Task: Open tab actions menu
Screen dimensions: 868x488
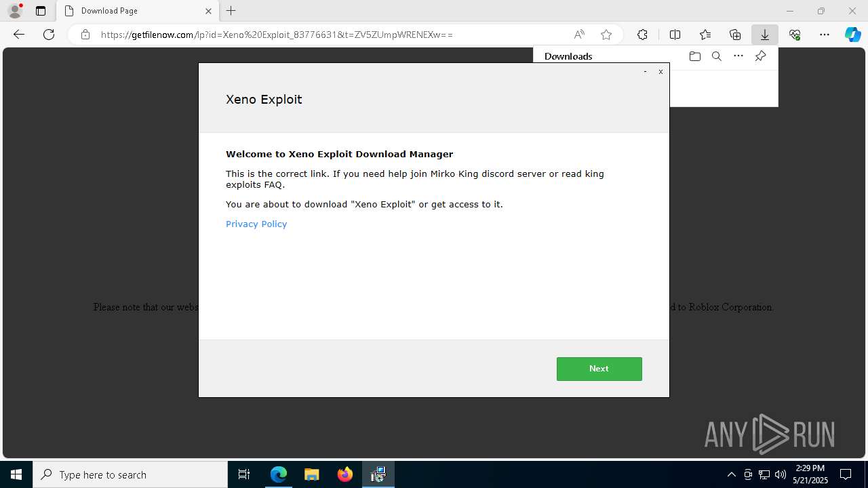Action: click(x=41, y=11)
